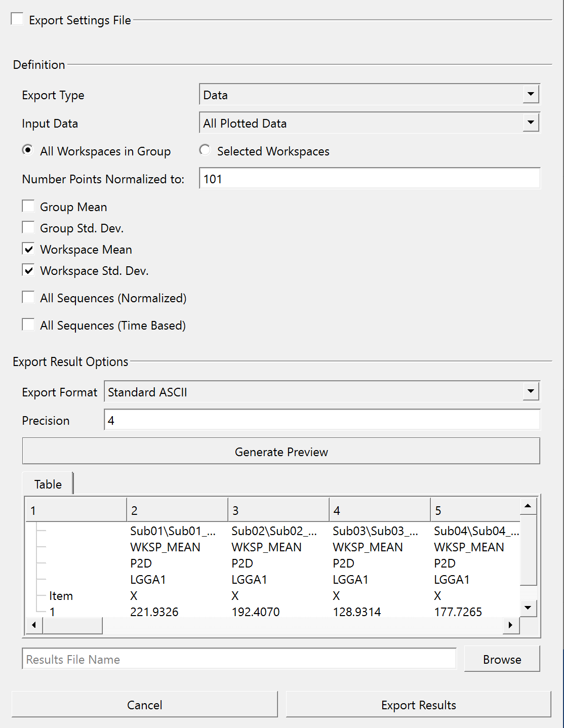
Task: Tick the Group Mean checkbox
Action: [28, 207]
